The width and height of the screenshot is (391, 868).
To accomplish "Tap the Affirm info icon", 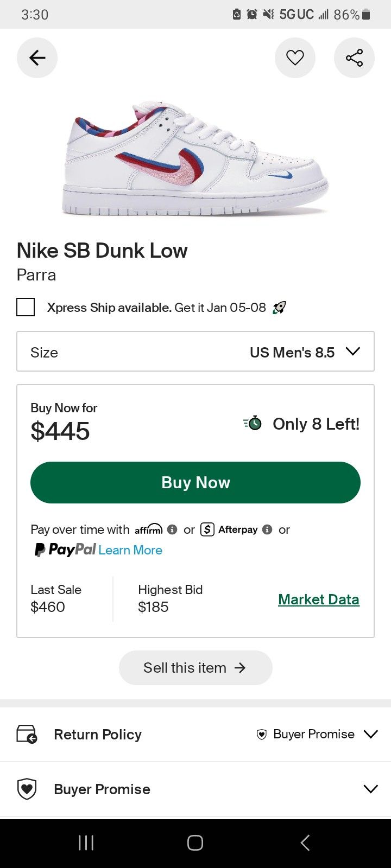I will (172, 529).
